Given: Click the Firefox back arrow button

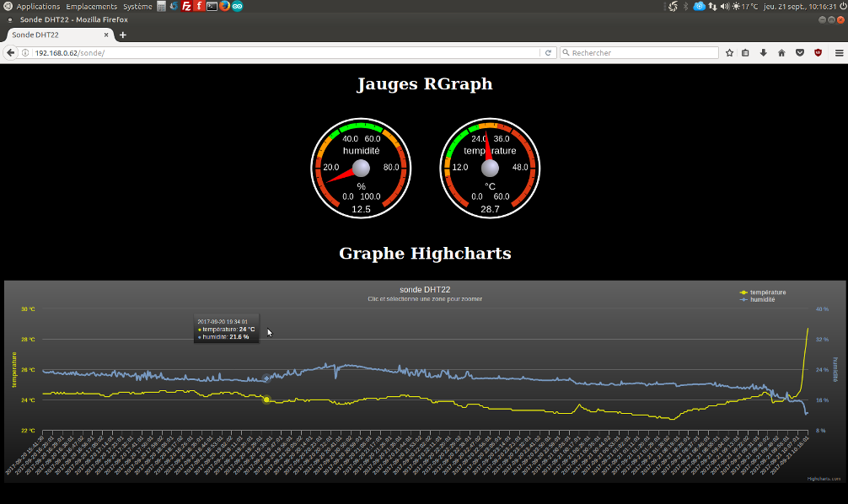Looking at the screenshot, I should click(x=11, y=52).
